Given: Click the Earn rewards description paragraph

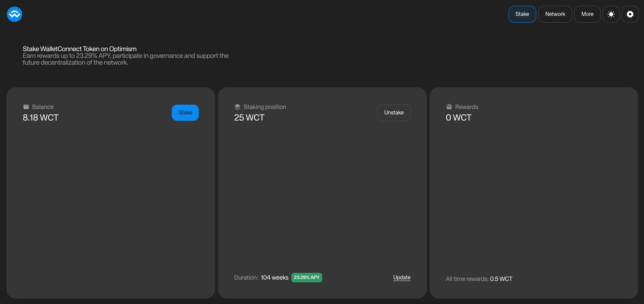Looking at the screenshot, I should (x=126, y=59).
